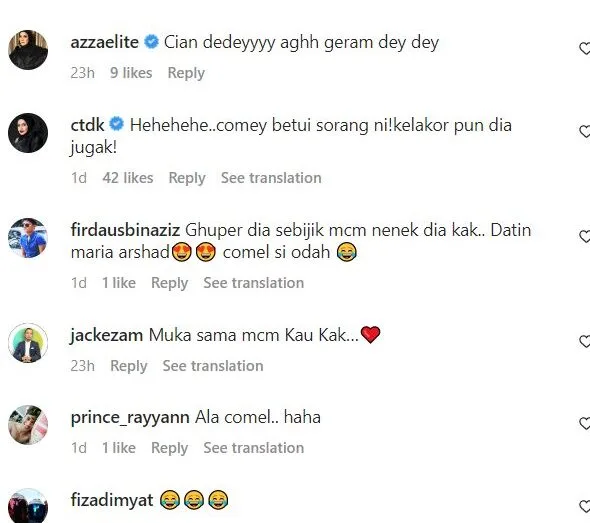590x523 pixels.
Task: Reply to azzaelite's comment
Action: point(186,73)
